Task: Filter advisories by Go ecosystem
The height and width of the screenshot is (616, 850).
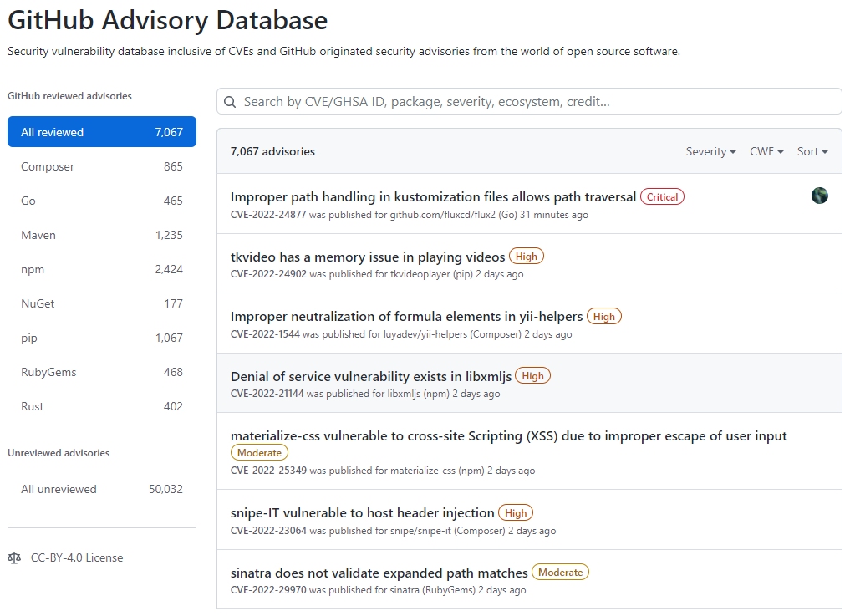Action: click(102, 201)
